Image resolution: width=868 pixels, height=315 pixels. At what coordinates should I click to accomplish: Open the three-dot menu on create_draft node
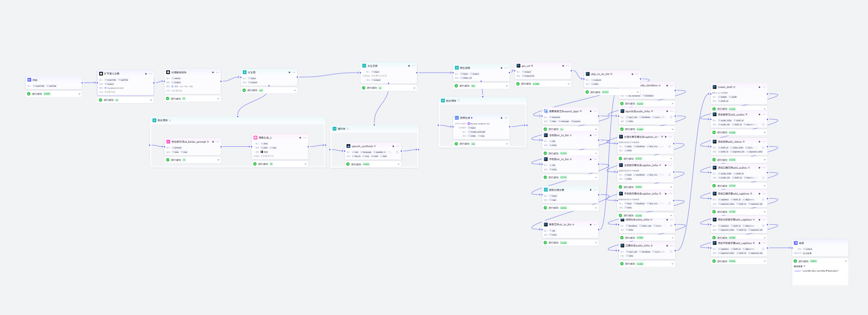coord(764,87)
